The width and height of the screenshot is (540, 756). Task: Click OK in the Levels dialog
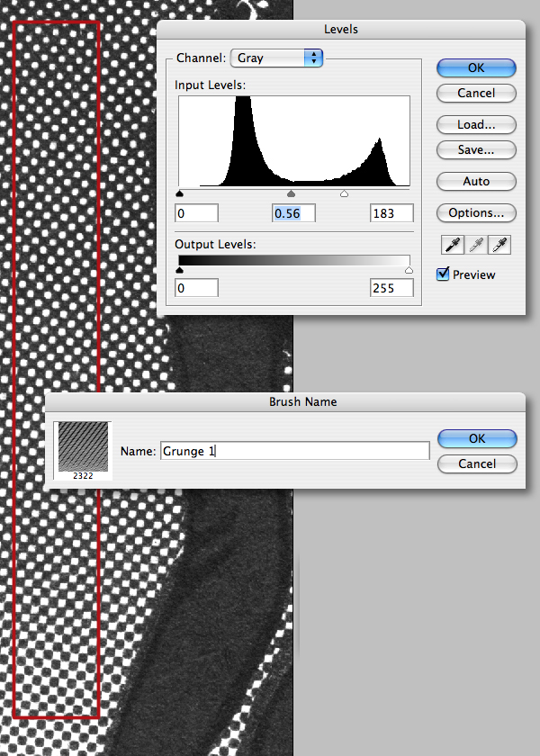(476, 68)
